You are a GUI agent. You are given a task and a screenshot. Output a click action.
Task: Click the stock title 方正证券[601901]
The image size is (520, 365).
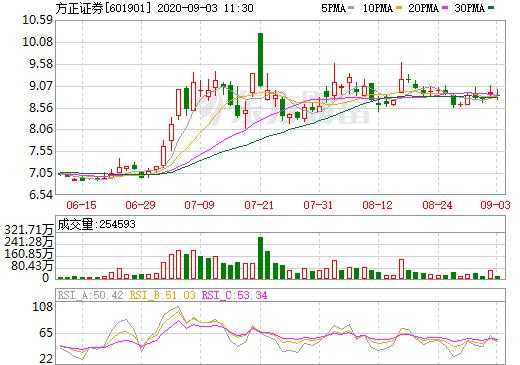click(x=104, y=8)
